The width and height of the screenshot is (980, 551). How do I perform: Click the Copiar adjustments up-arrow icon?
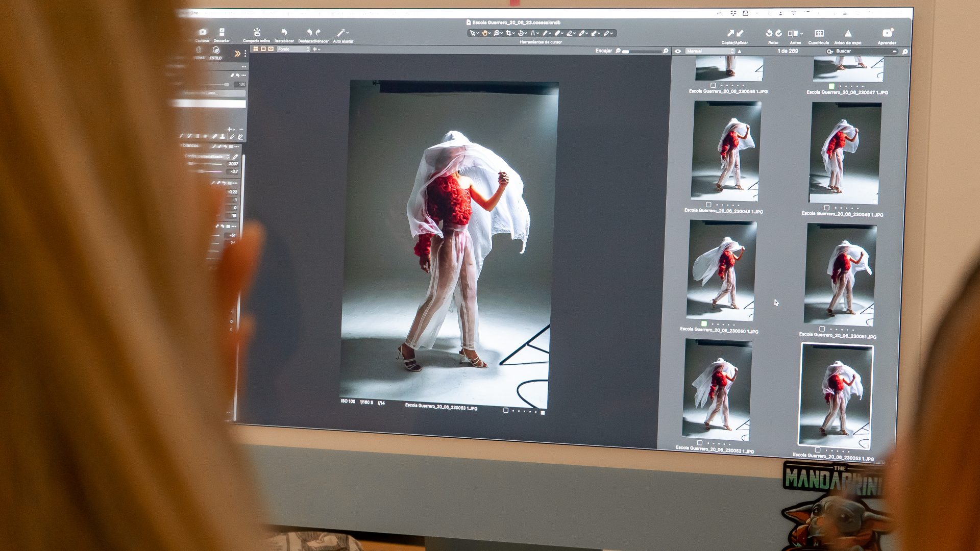click(x=730, y=33)
